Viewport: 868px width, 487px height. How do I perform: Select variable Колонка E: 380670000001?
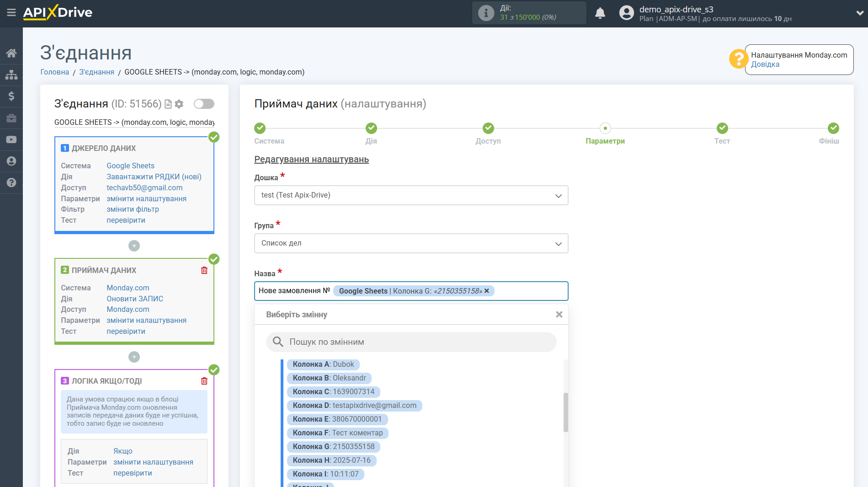(x=337, y=419)
